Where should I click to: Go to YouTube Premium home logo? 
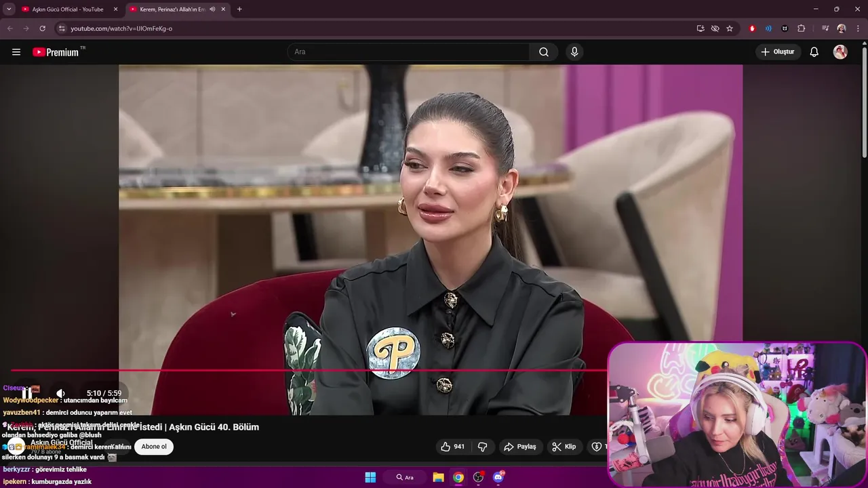[x=56, y=52]
